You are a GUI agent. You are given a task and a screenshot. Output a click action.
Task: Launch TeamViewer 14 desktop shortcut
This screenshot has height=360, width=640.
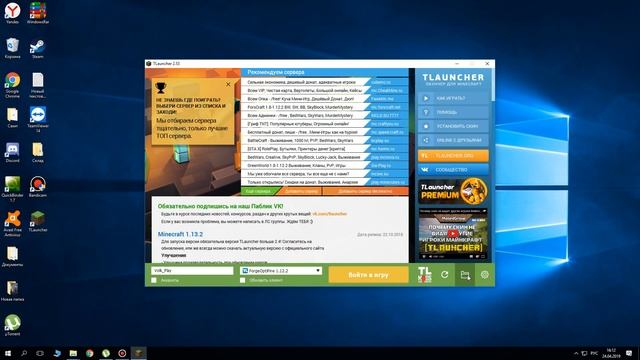coord(38,120)
